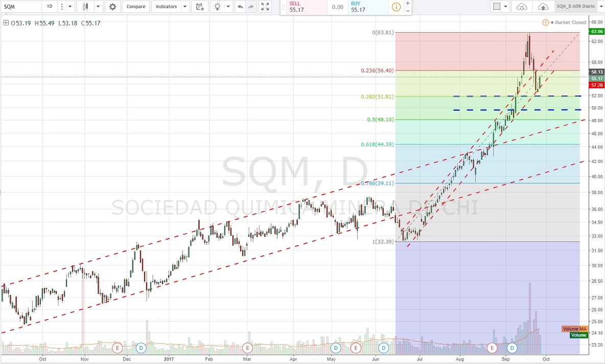Click the 0.236(56.40) Fibonacci level label

point(377,70)
